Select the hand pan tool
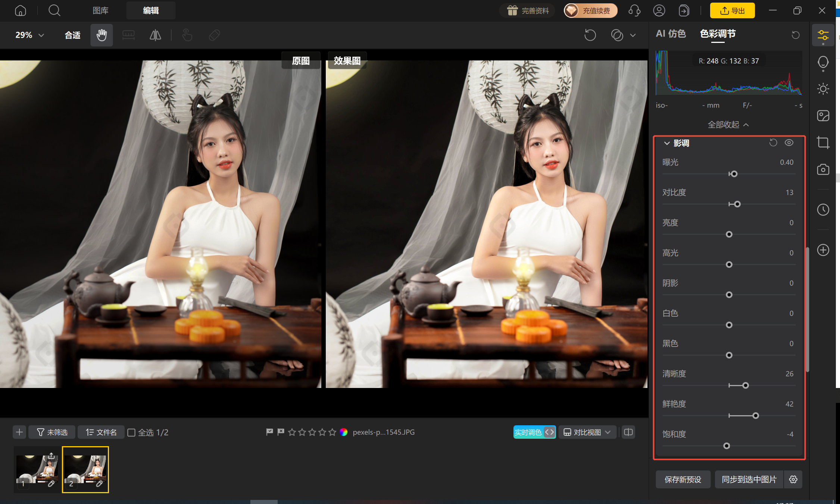Screen dimensions: 840x504 [x=102, y=35]
